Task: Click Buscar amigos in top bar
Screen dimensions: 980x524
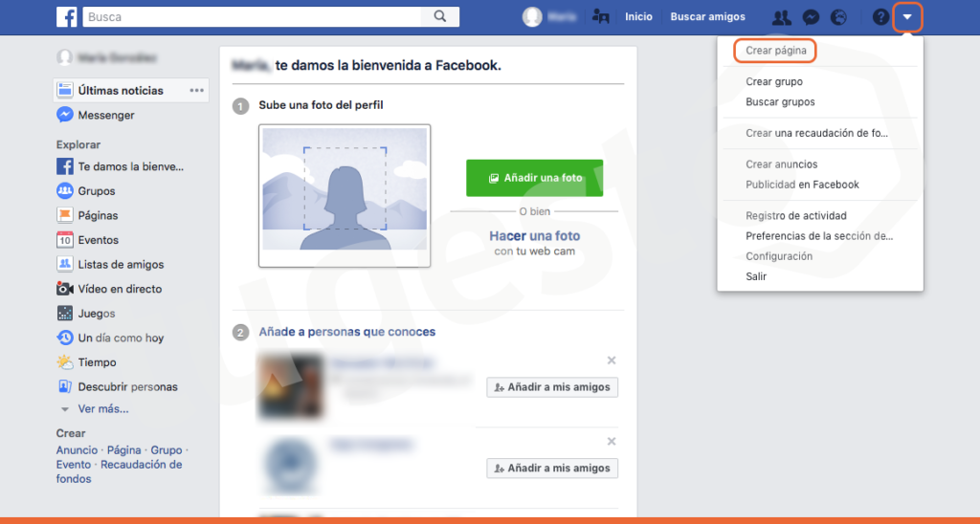Action: coord(707,17)
